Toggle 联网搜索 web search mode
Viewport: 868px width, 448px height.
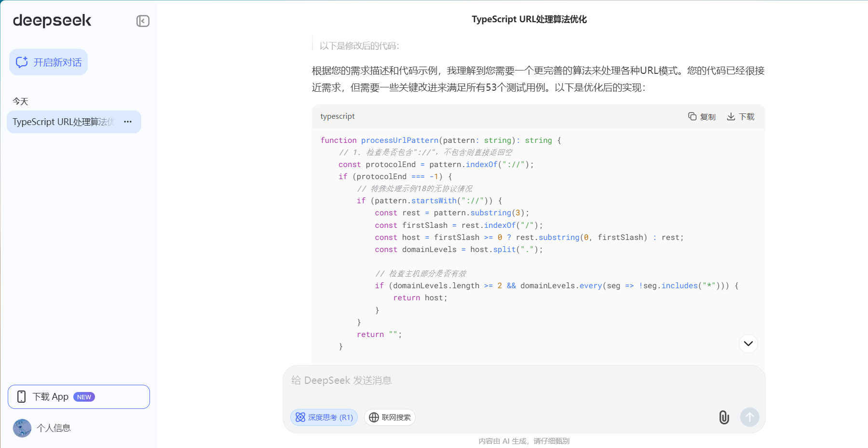point(390,417)
